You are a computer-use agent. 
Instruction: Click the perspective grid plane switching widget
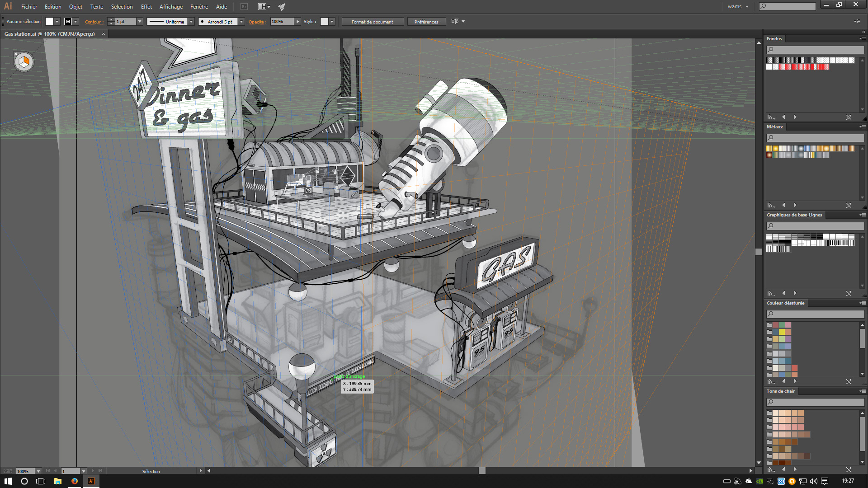coord(24,61)
